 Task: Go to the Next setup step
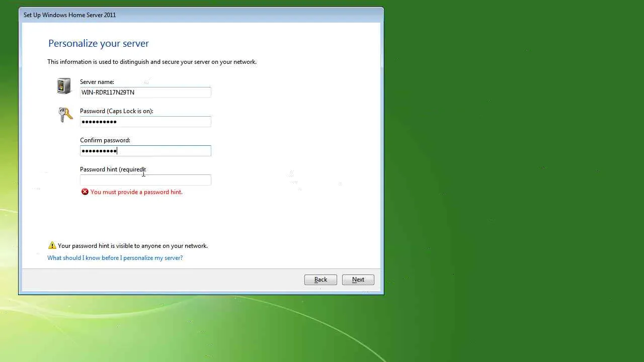[358, 280]
